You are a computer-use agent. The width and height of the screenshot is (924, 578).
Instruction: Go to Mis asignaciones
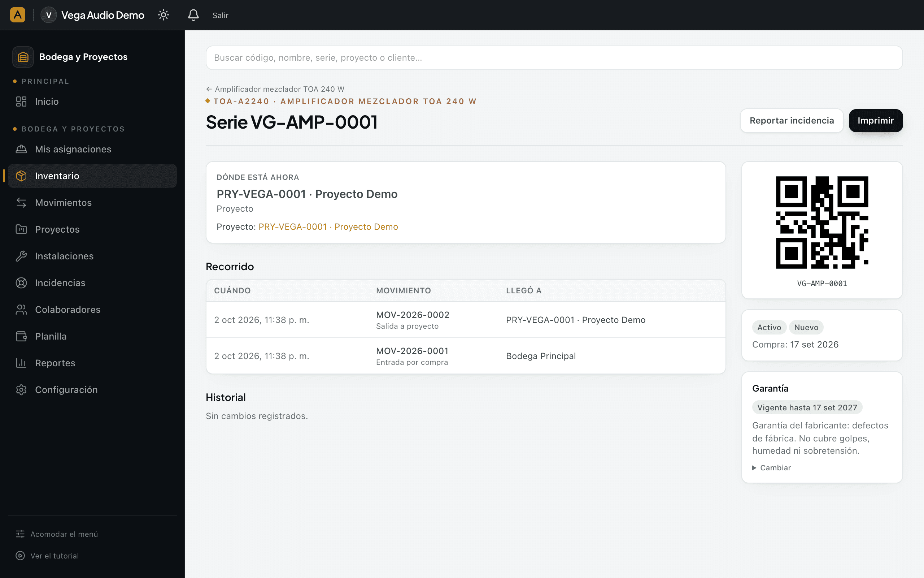(x=92, y=149)
